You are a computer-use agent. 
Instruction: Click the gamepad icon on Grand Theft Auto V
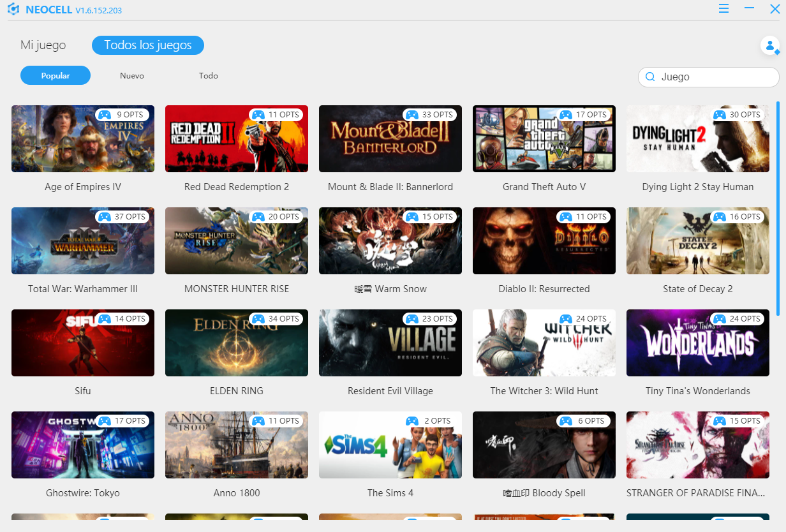click(x=566, y=115)
